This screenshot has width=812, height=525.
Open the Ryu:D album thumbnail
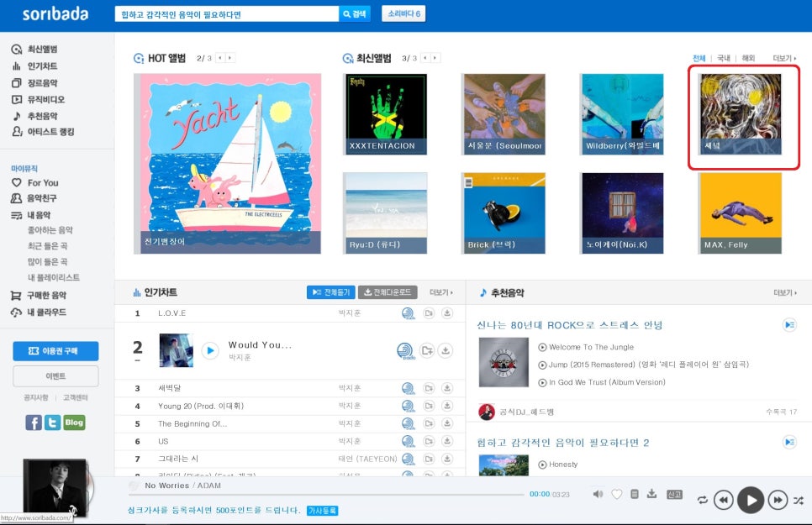tap(386, 213)
